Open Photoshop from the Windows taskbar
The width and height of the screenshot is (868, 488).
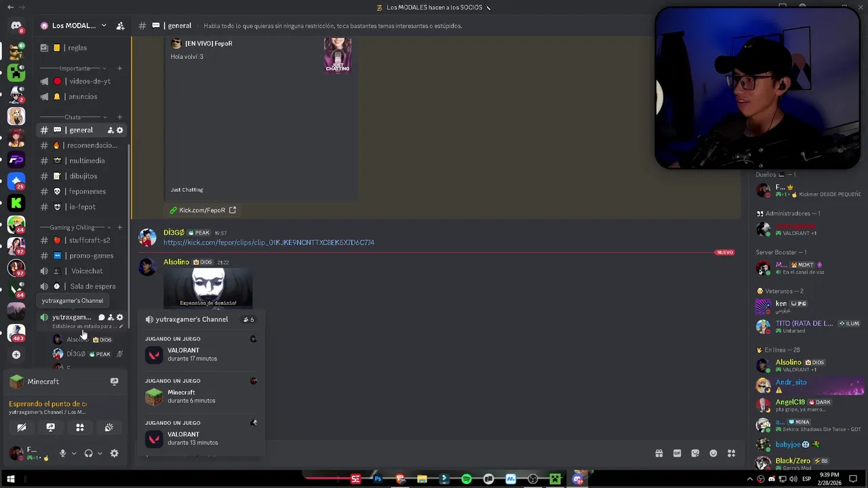click(x=378, y=479)
